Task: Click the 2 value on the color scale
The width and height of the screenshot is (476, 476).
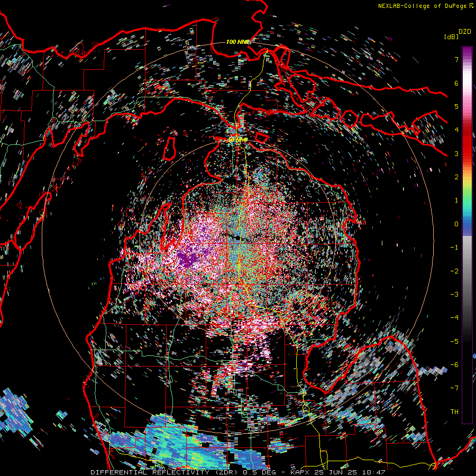Action: coord(456,177)
